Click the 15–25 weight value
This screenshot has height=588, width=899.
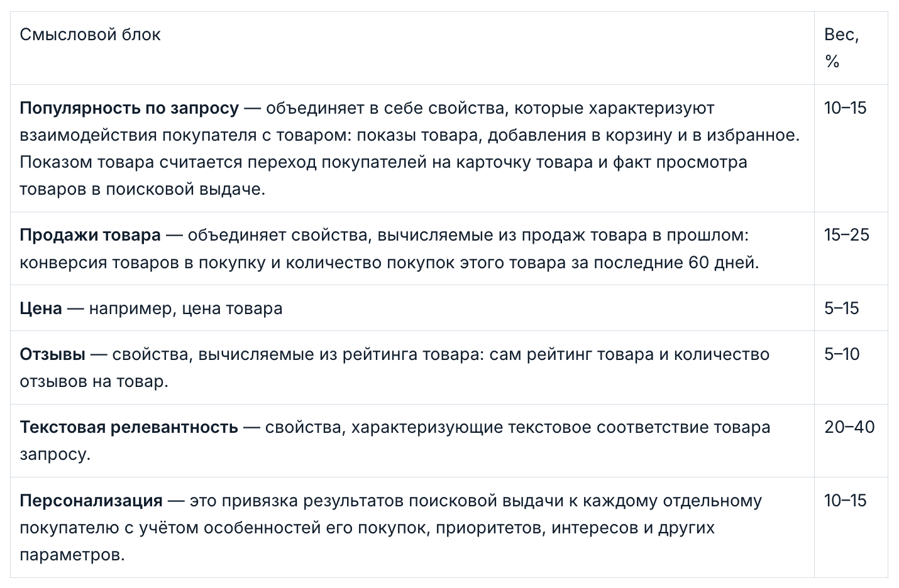pos(846,235)
